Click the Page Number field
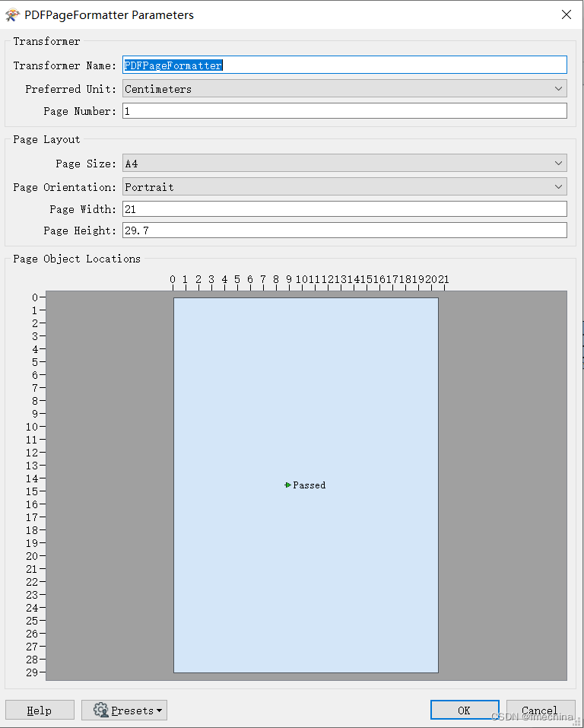Image resolution: width=584 pixels, height=728 pixels. 344,110
